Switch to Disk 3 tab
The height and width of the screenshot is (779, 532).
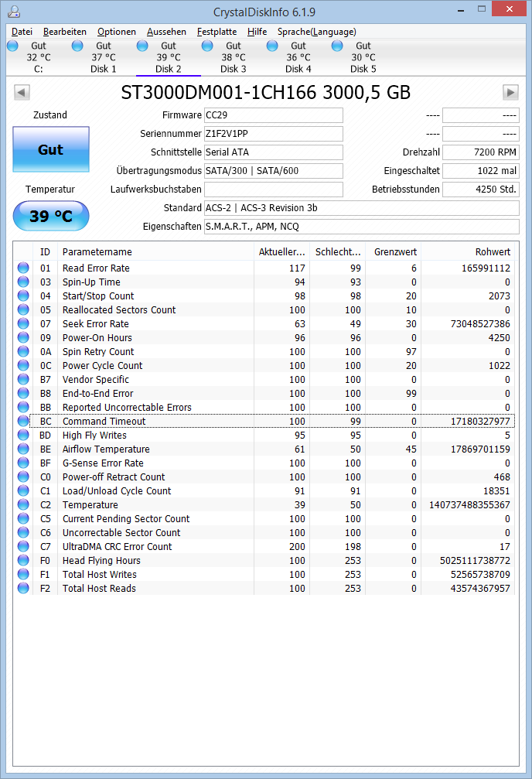234,57
